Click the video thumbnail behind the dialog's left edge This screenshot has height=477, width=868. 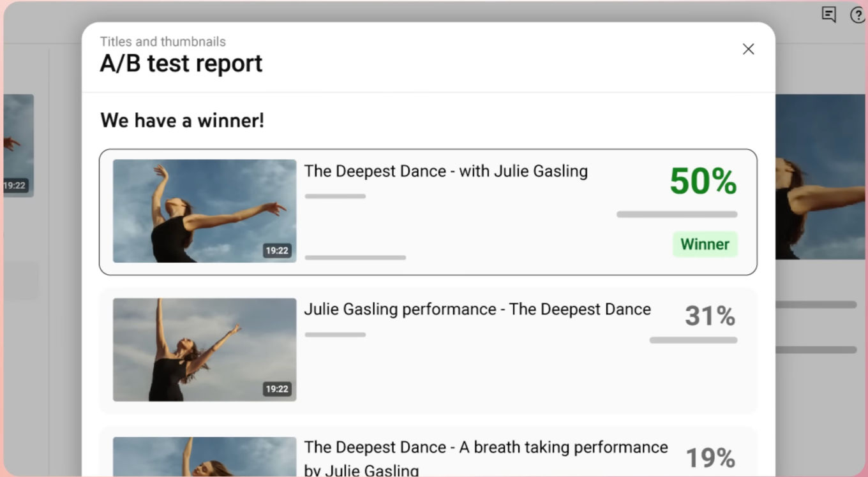pyautogui.click(x=19, y=145)
